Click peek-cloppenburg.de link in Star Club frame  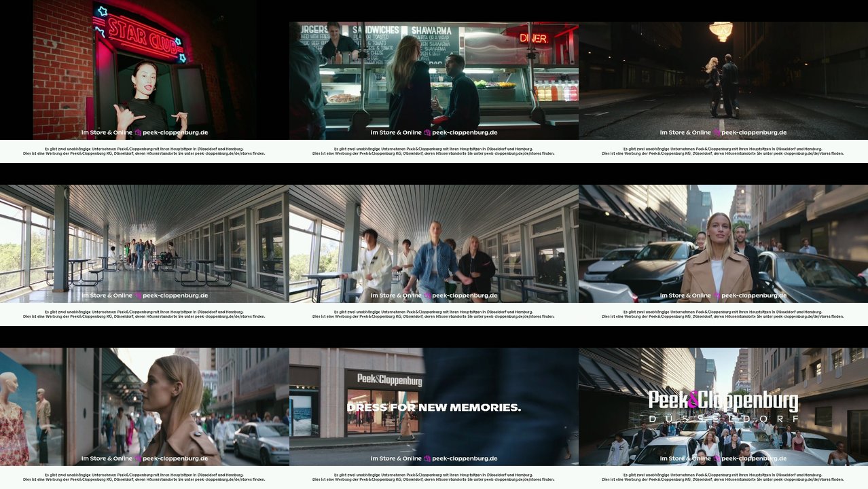tap(175, 132)
